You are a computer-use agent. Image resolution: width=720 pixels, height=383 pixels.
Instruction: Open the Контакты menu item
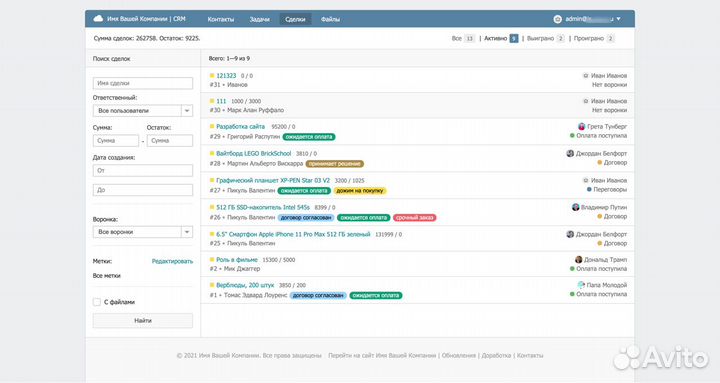click(x=221, y=19)
